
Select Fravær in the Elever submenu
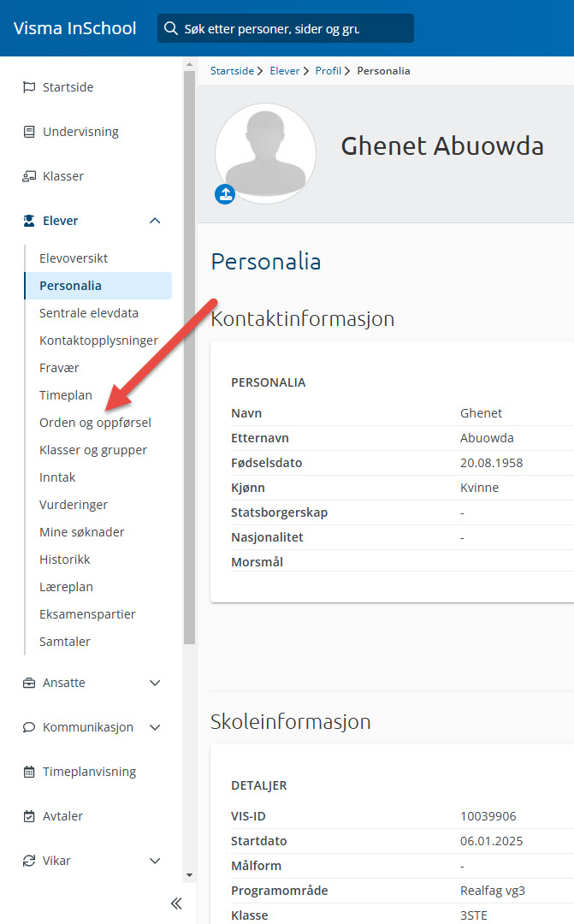(x=59, y=368)
